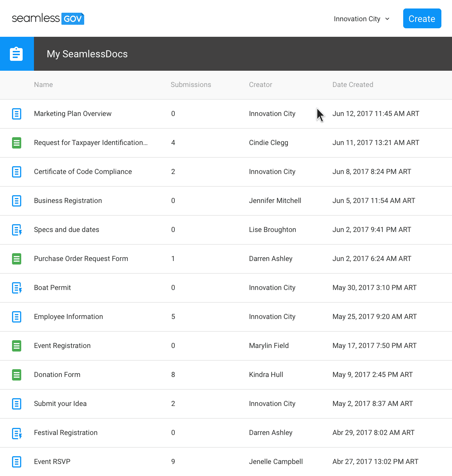Click the Create button
Viewport: 452px width, 476px height.
pyautogui.click(x=422, y=18)
